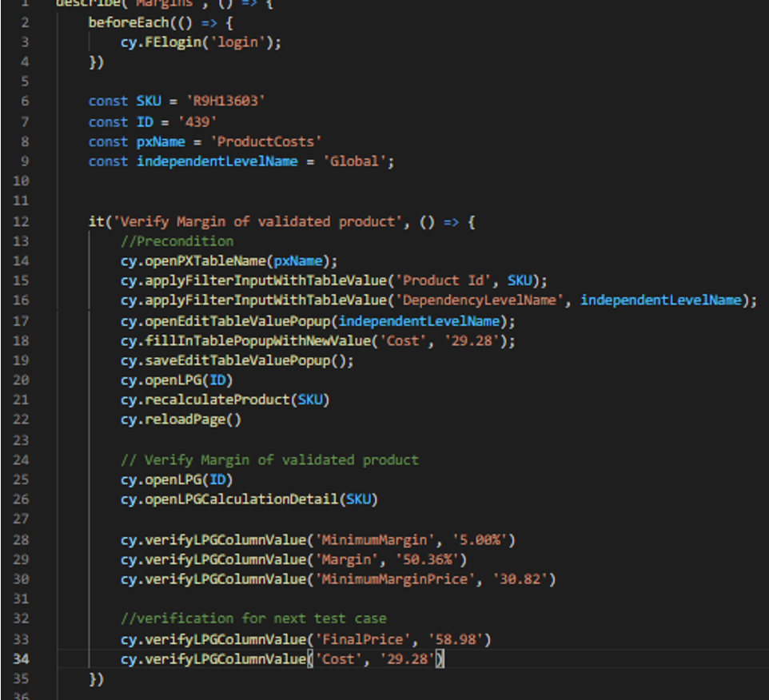The height and width of the screenshot is (700, 769).
Task: Click line number 2 beside beforeEach
Action: (24, 22)
